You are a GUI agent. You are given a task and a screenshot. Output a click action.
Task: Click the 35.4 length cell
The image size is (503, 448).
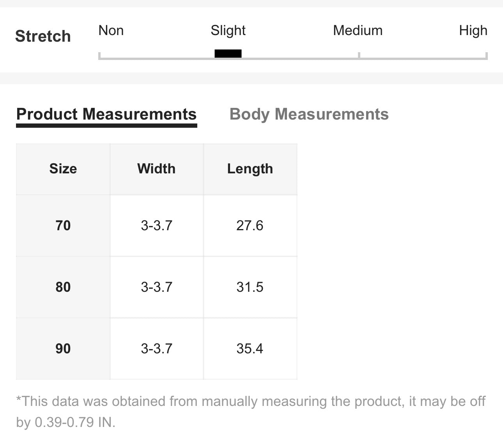(250, 349)
